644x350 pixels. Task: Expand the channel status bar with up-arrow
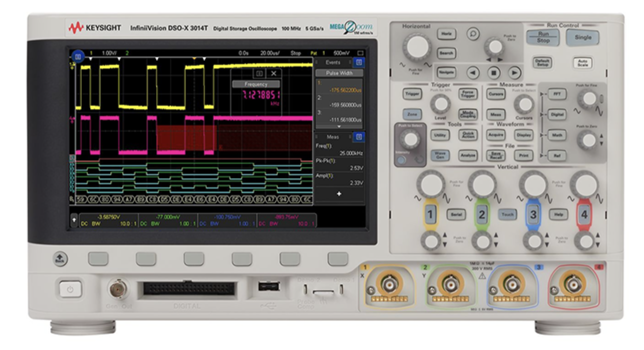pyautogui.click(x=73, y=220)
